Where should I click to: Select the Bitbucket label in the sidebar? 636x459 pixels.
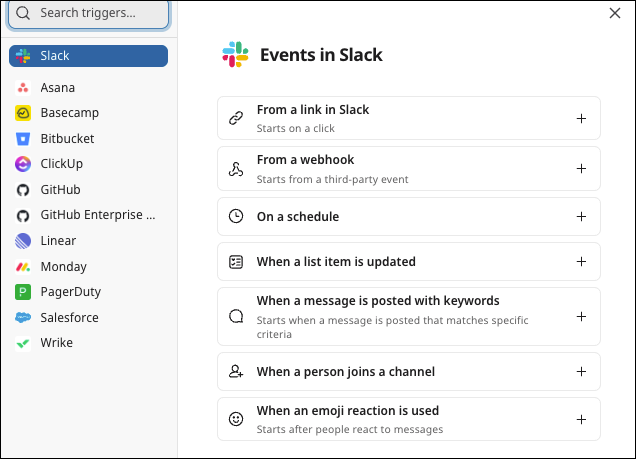[67, 139]
